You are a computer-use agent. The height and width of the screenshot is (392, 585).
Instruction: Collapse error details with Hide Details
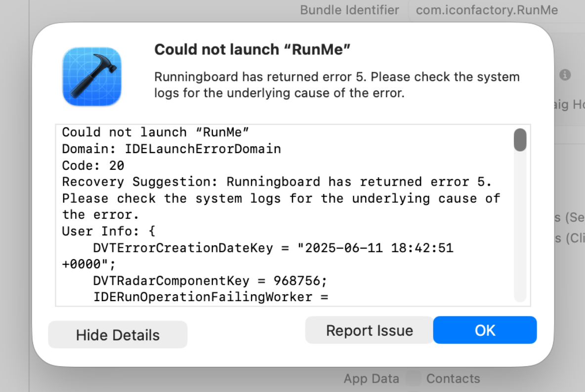pos(118,335)
